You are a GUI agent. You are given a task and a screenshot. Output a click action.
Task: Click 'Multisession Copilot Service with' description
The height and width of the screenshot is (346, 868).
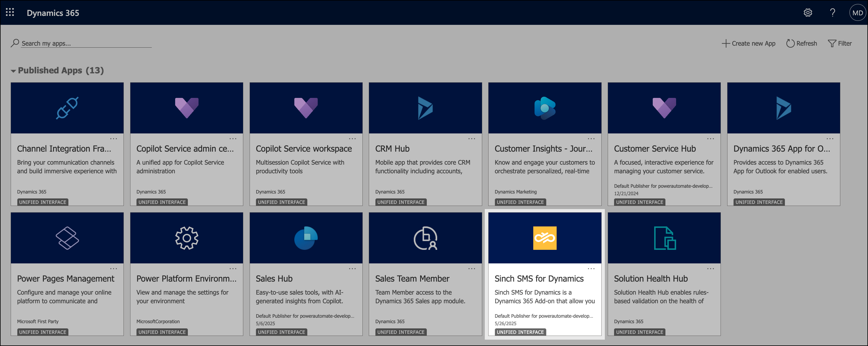tap(300, 163)
